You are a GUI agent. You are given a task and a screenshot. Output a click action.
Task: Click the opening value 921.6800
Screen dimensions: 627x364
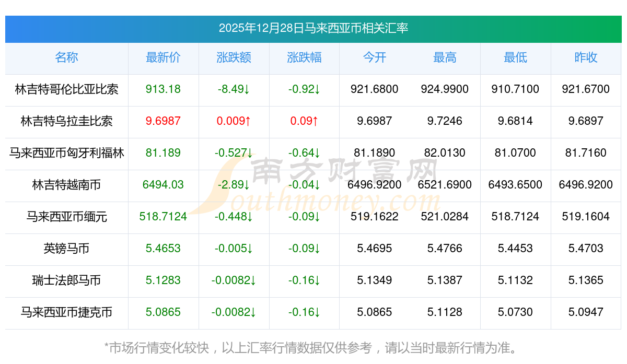pos(375,89)
